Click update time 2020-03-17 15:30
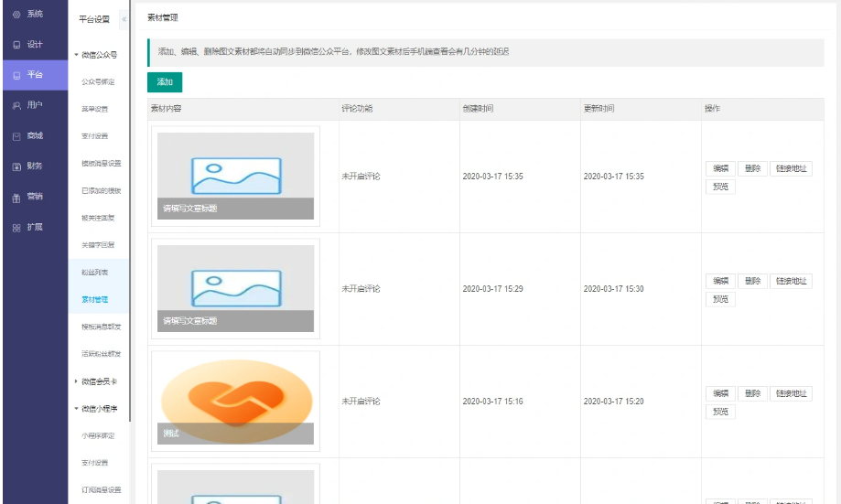The height and width of the screenshot is (504, 841). pos(613,289)
